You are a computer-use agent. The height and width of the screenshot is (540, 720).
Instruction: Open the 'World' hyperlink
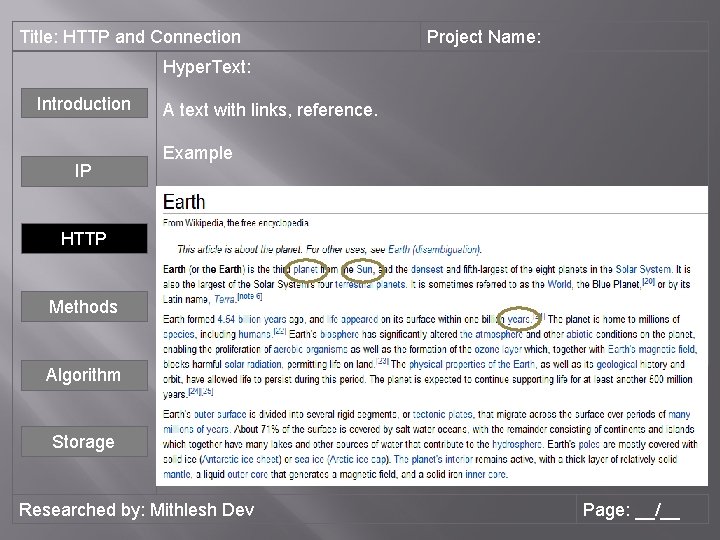559,284
